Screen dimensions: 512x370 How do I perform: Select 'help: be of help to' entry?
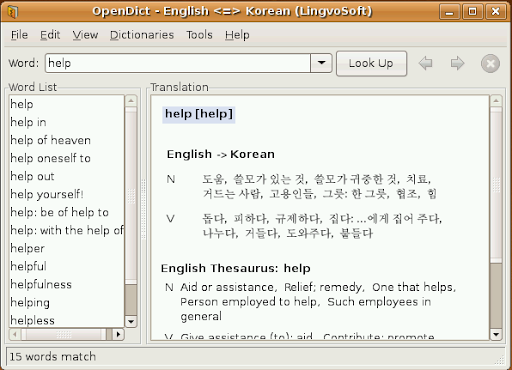[x=67, y=212]
